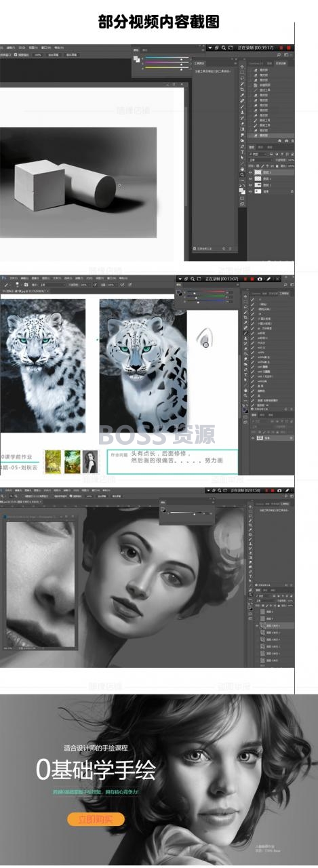Click the woman portrait thumbnail below the leopard

[x=90, y=462]
